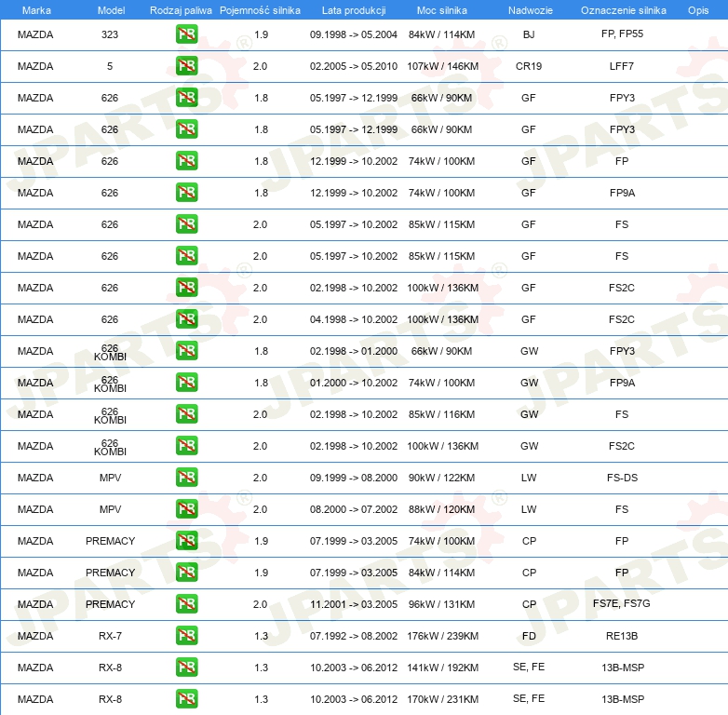Click the fuel icon in the RX-8 141kW row
The height and width of the screenshot is (715, 728).
[x=186, y=668]
